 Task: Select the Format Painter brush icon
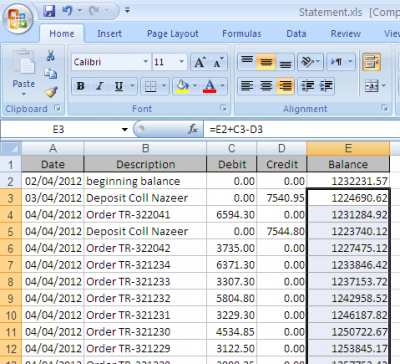click(51, 92)
